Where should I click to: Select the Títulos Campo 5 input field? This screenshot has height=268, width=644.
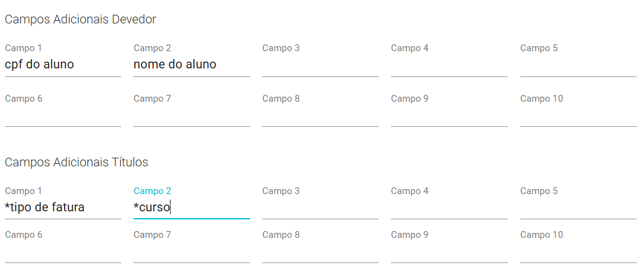[x=578, y=207]
